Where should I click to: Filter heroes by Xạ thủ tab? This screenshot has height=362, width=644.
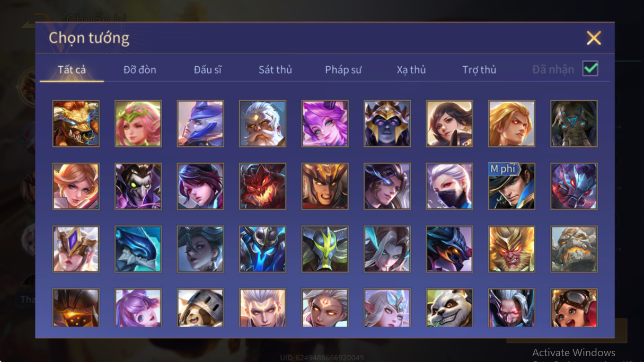click(411, 69)
